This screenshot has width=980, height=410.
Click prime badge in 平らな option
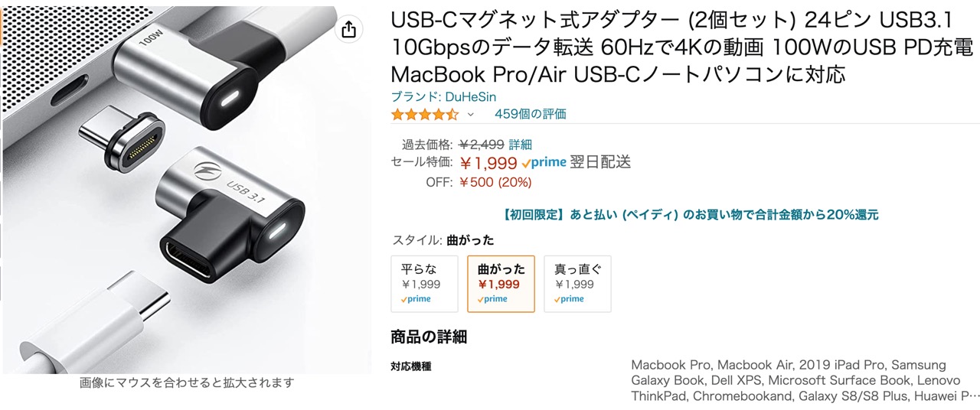tap(416, 299)
